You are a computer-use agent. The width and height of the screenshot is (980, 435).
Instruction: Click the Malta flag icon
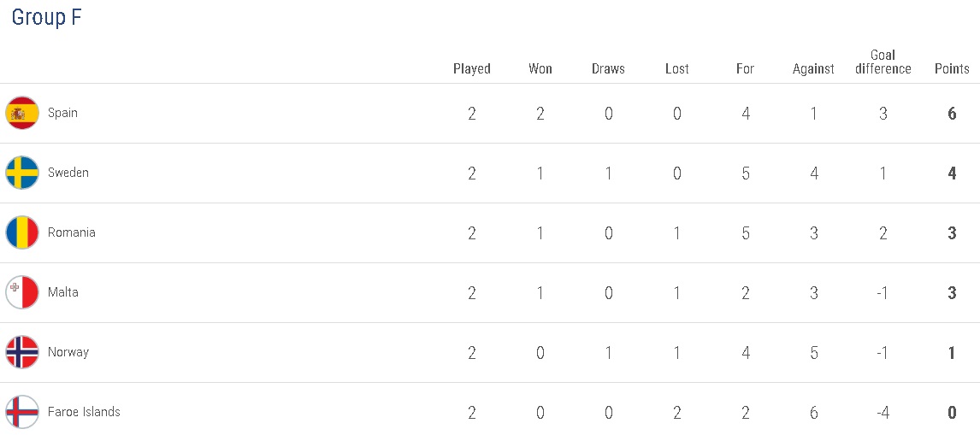point(22,292)
